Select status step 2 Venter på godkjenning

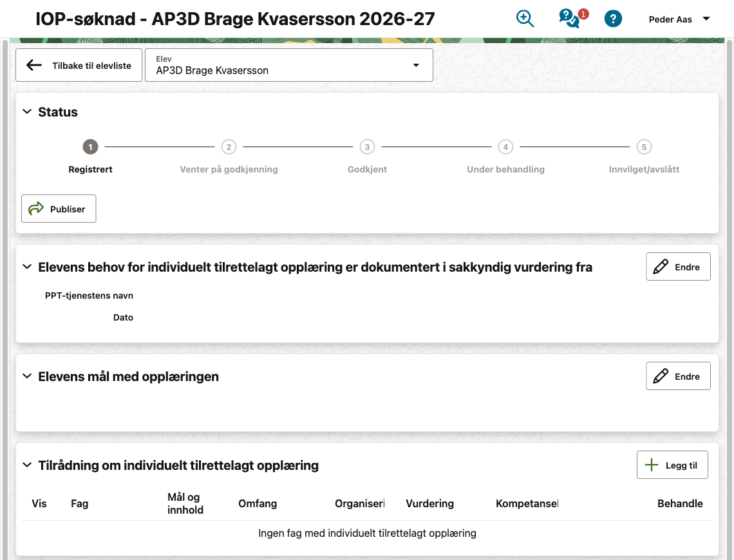pyautogui.click(x=229, y=147)
